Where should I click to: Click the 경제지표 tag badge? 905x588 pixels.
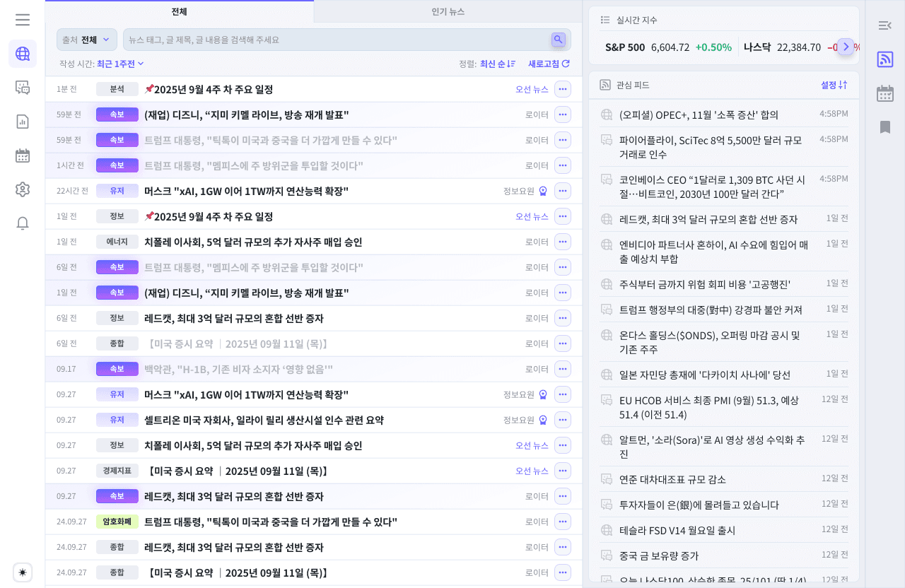pos(117,471)
